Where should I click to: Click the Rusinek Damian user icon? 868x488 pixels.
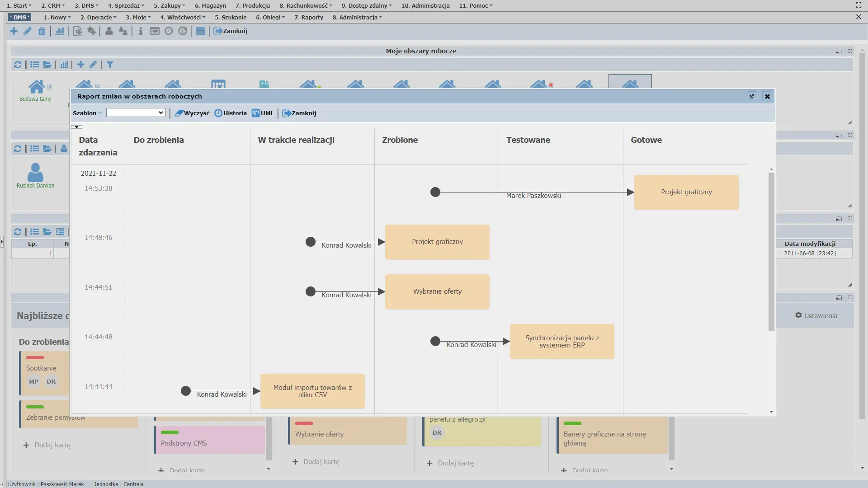tap(35, 173)
